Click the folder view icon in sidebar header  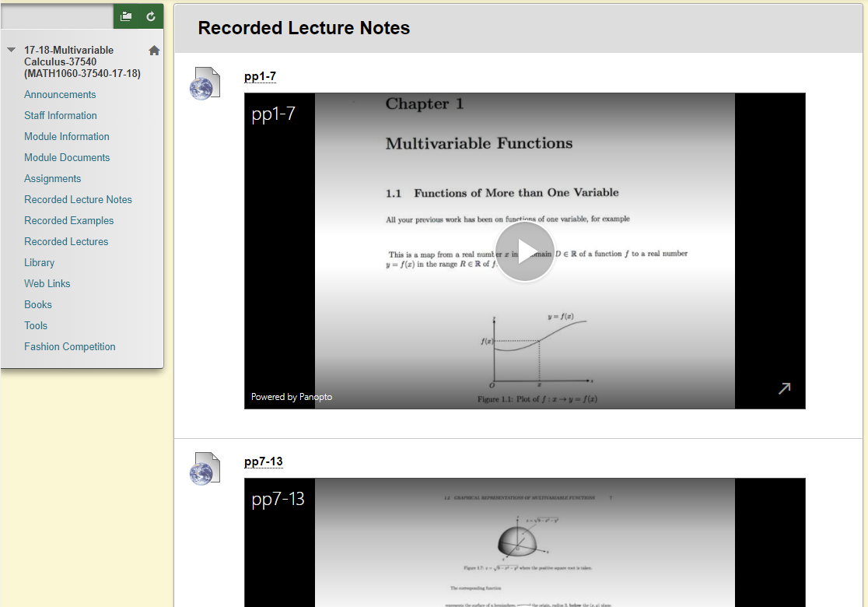click(x=126, y=16)
